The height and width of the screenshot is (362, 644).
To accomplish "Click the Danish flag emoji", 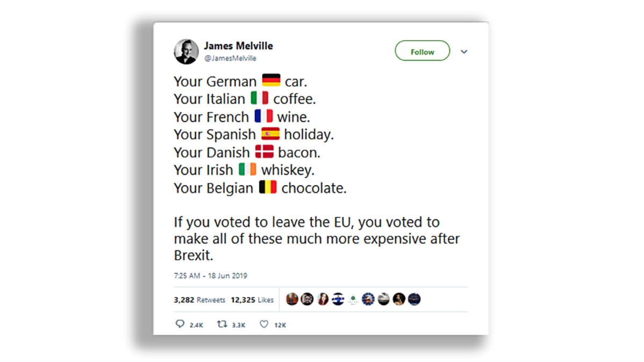I will point(264,151).
